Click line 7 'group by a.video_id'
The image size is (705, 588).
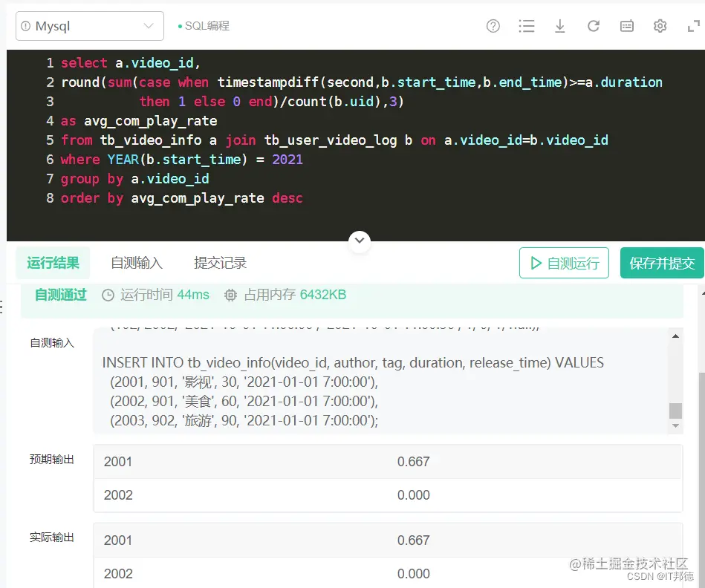(x=135, y=179)
